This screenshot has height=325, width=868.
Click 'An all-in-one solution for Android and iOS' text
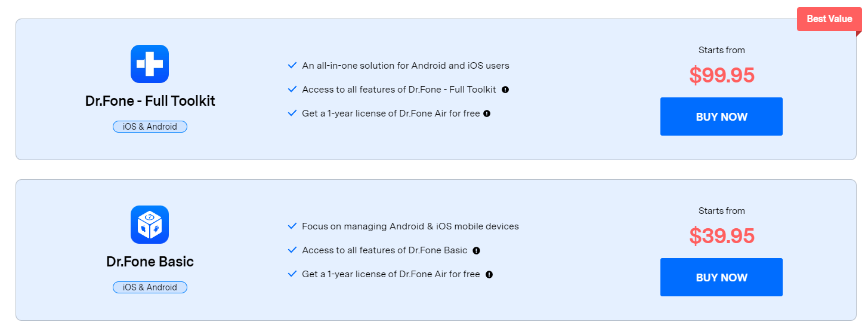406,66
